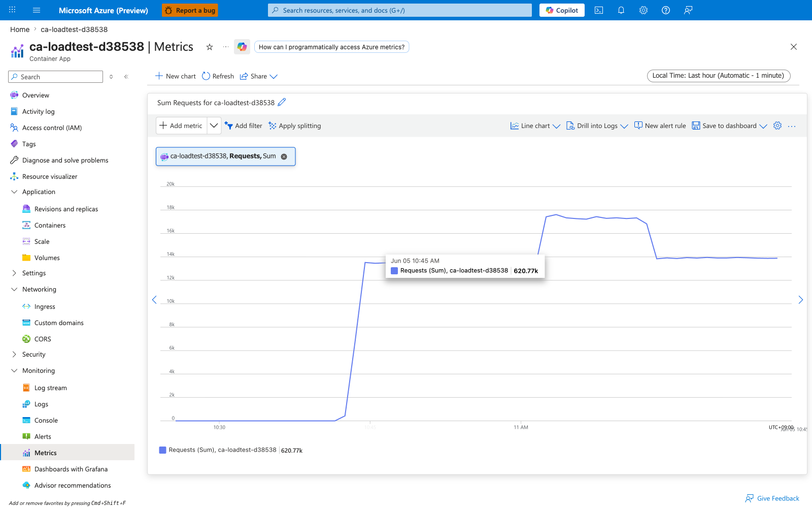Open the Line chart type dropdown
812x508 pixels.
pyautogui.click(x=535, y=126)
